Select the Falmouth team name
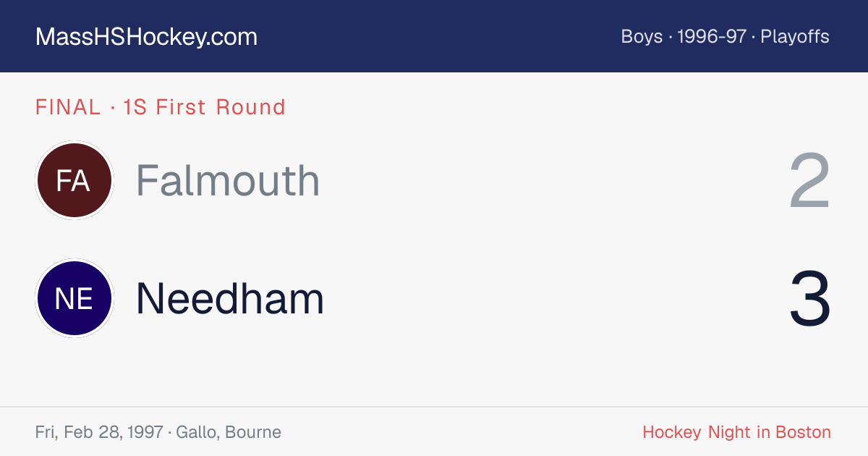 [228, 180]
